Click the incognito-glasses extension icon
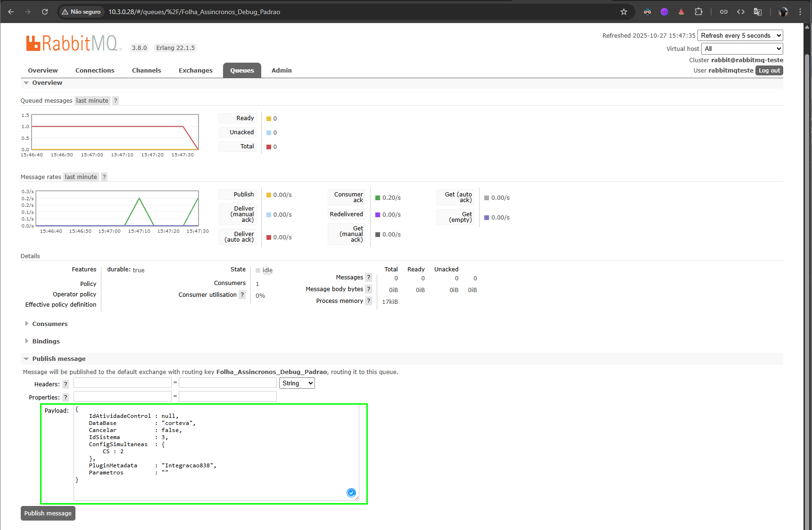This screenshot has height=530, width=812. [647, 12]
